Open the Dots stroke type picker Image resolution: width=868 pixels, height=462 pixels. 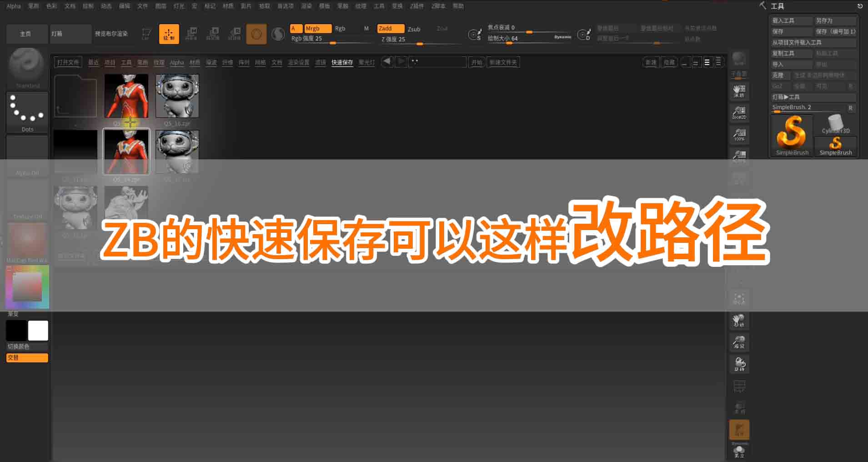click(x=27, y=111)
